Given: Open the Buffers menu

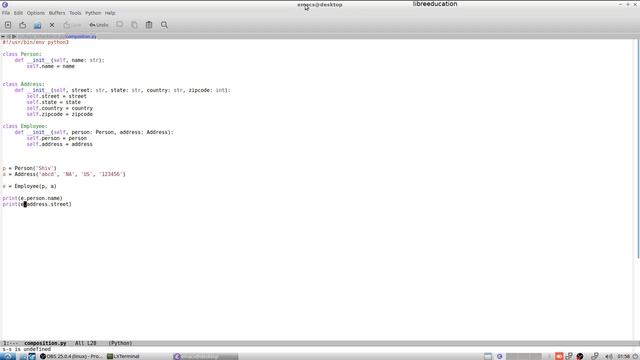Looking at the screenshot, I should point(57,13).
